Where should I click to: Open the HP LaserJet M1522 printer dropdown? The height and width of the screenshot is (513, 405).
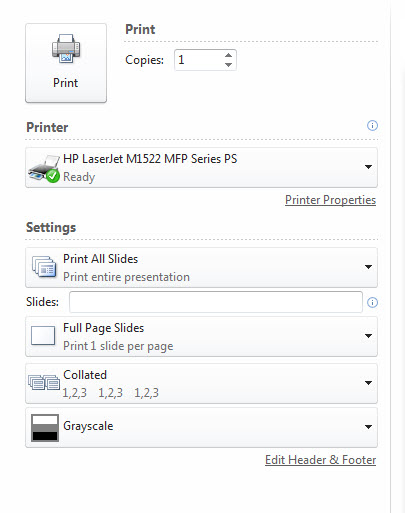[x=201, y=168]
